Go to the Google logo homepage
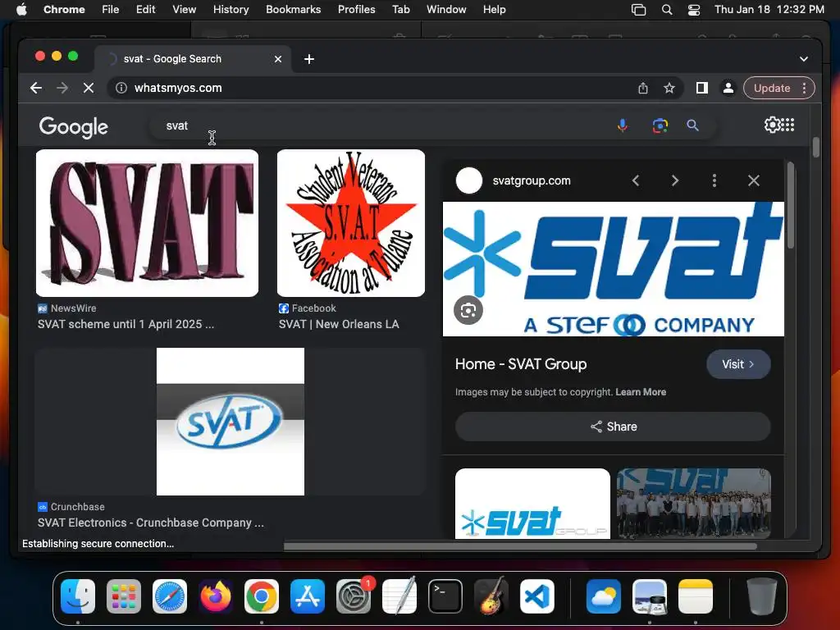Viewport: 840px width, 630px height. point(73,127)
